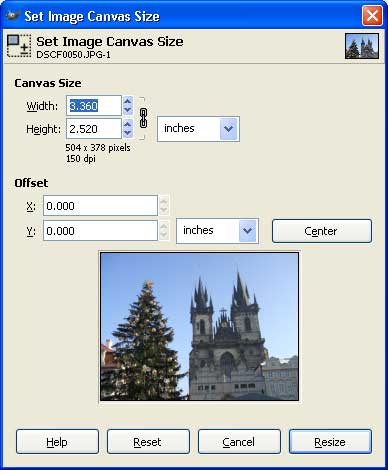Click the DSCF0050.JPG-1 file name
The image size is (388, 470).
[x=73, y=54]
